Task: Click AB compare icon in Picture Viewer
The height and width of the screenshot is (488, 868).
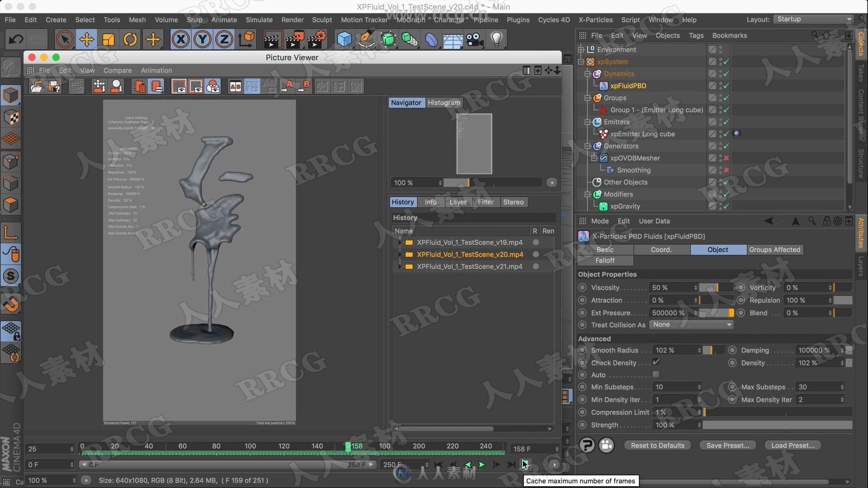Action: point(236,86)
